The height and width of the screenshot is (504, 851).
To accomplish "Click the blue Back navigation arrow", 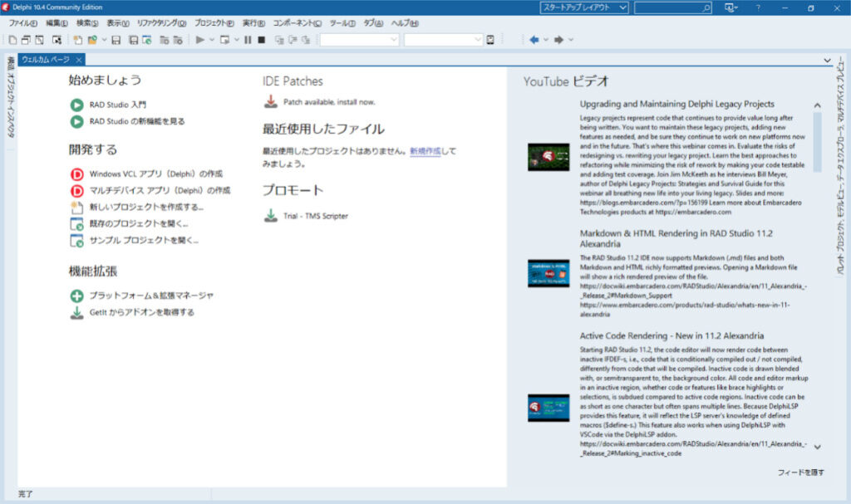I will click(534, 40).
